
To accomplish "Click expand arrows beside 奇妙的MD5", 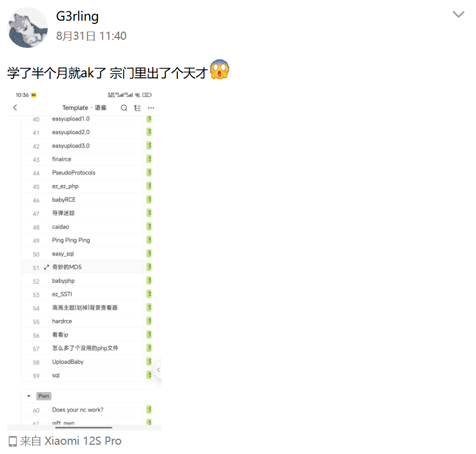I will tap(46, 267).
